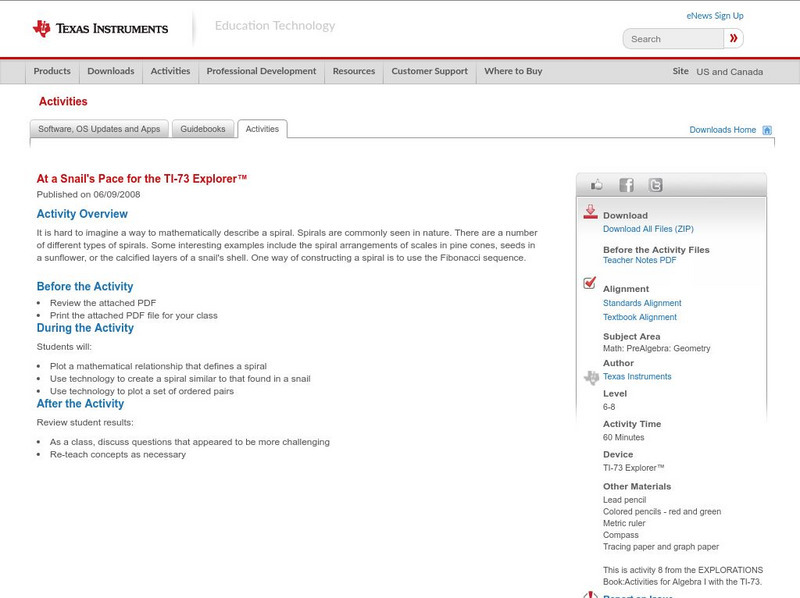Image resolution: width=800 pixels, height=598 pixels.
Task: Open the Teacher Notes PDF
Action: tap(639, 260)
